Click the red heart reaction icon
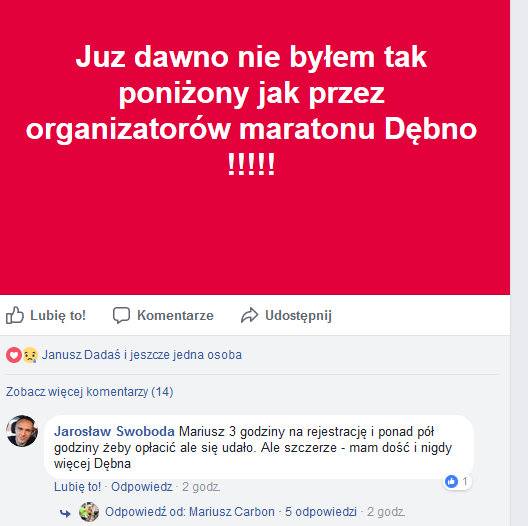 coord(14,355)
